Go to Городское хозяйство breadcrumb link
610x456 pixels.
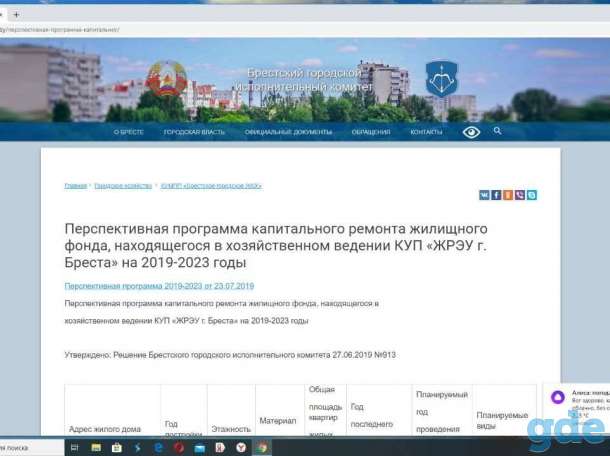coord(123,186)
